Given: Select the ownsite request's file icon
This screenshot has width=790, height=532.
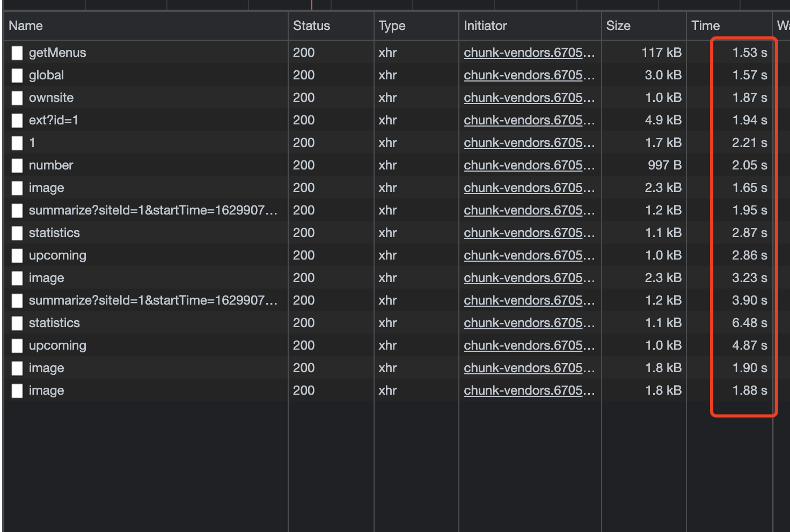Looking at the screenshot, I should click(x=17, y=98).
